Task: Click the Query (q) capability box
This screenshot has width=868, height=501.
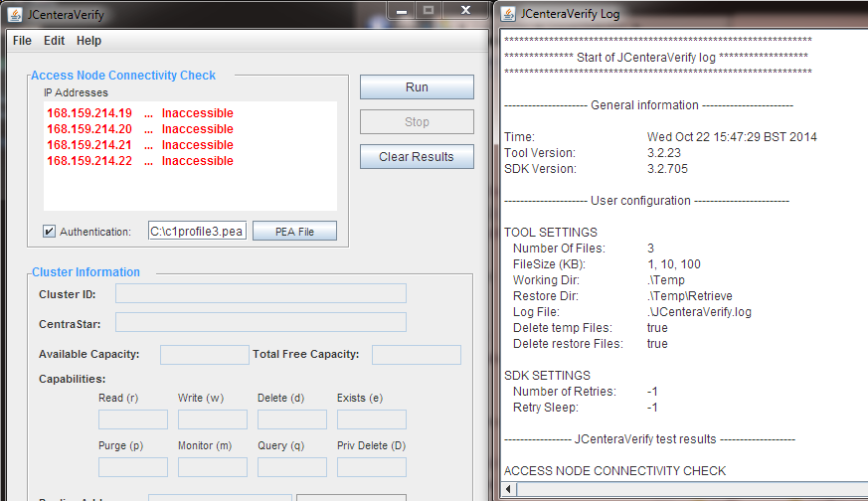Action: 291,467
